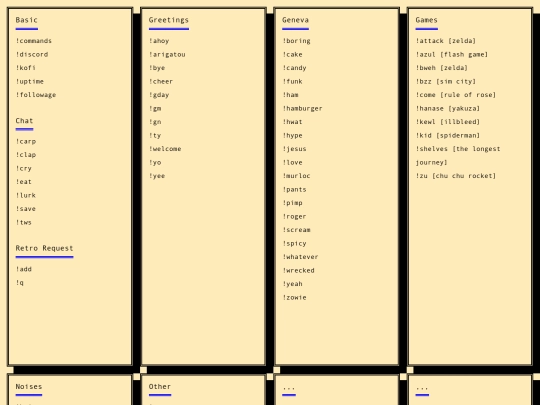Select the !discord command

(x=32, y=54)
